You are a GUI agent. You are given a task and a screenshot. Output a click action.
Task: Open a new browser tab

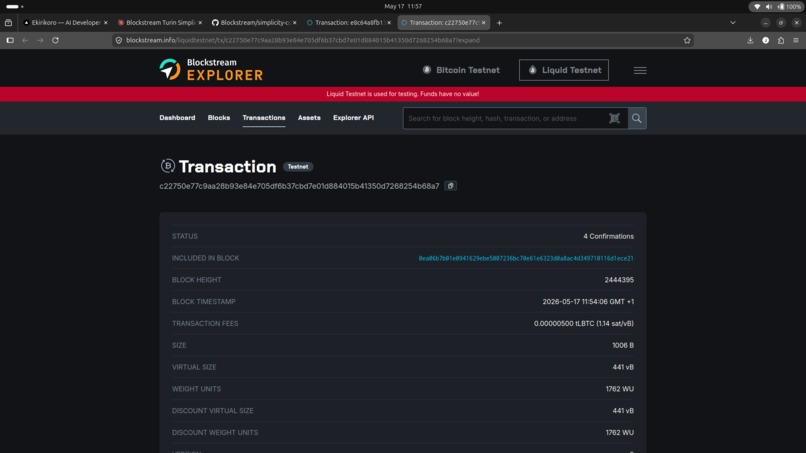click(499, 23)
